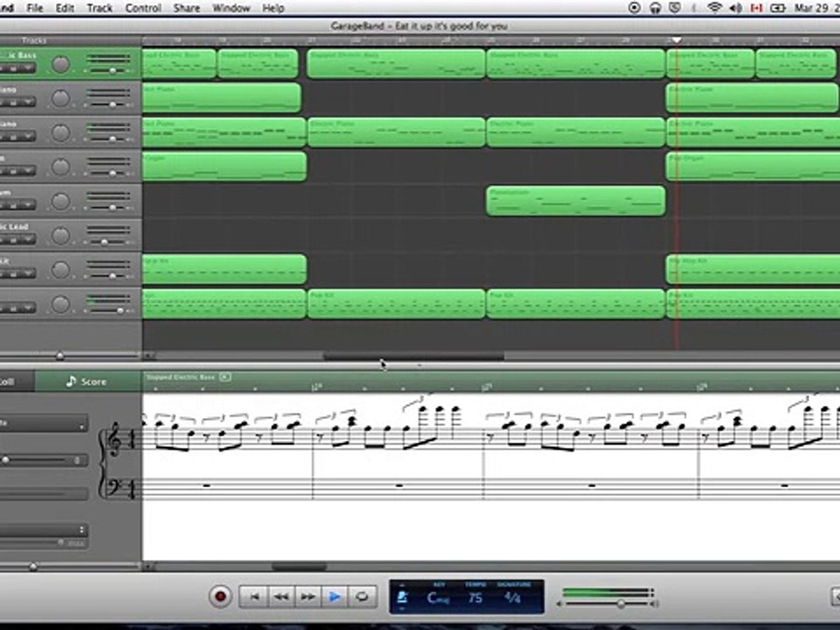Click the Wi-Fi icon in the menu bar

(715, 8)
